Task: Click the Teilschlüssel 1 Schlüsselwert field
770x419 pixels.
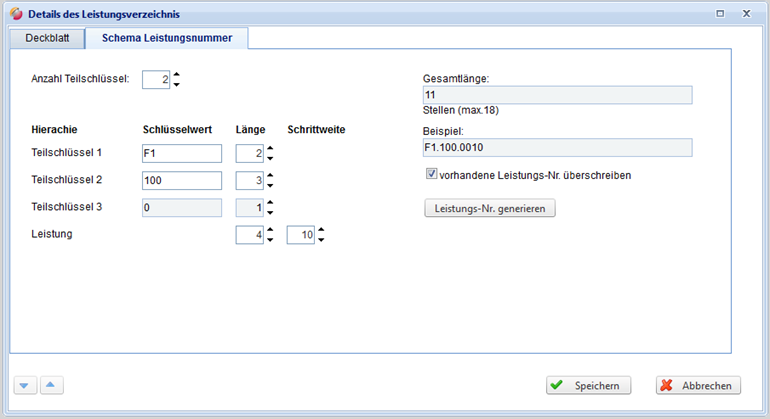Action: (x=181, y=153)
